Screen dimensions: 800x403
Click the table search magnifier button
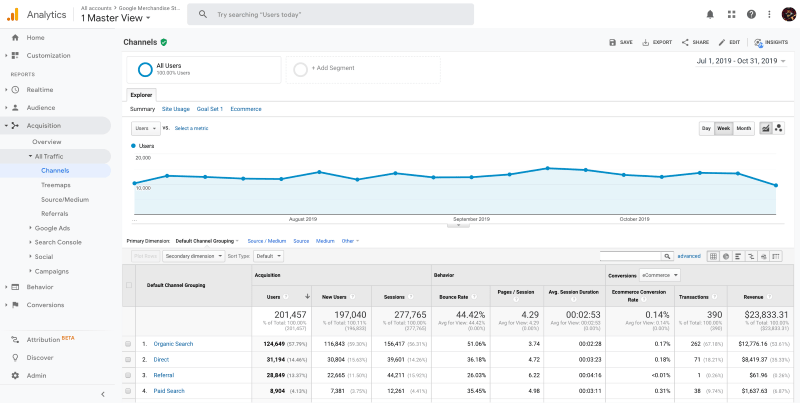coord(667,256)
